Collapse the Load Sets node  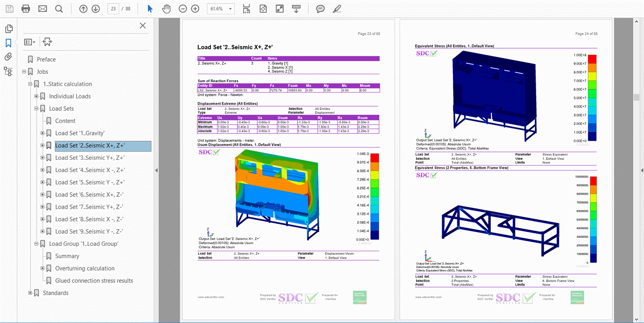point(36,109)
